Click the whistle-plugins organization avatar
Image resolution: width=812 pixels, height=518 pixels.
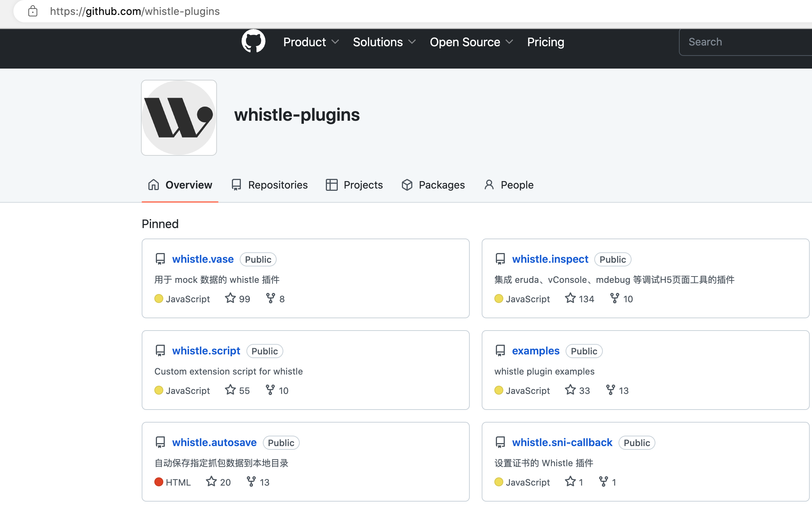179,118
